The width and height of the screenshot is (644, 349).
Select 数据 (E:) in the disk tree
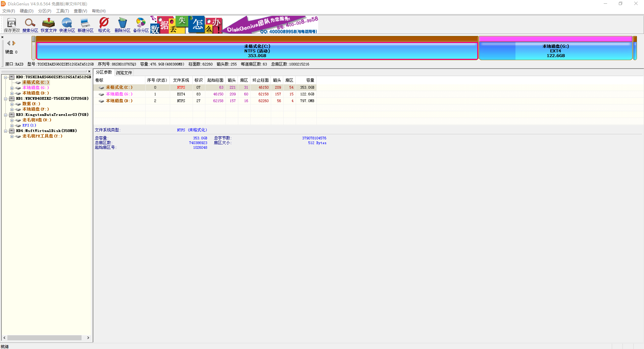click(x=31, y=104)
